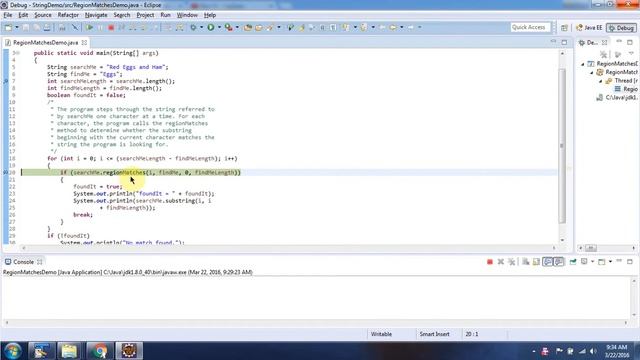The height and width of the screenshot is (360, 640).
Task: Click the New file toolbar icon
Action: [8, 27]
